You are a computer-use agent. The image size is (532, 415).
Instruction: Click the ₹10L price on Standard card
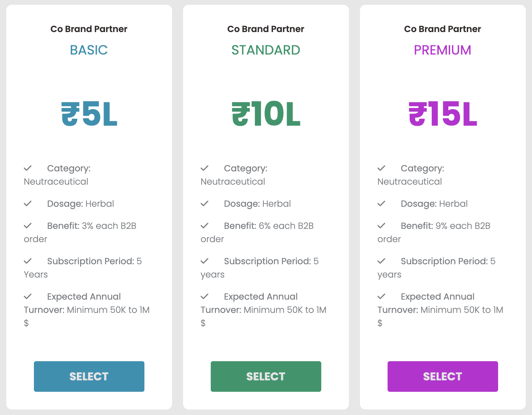pyautogui.click(x=266, y=114)
